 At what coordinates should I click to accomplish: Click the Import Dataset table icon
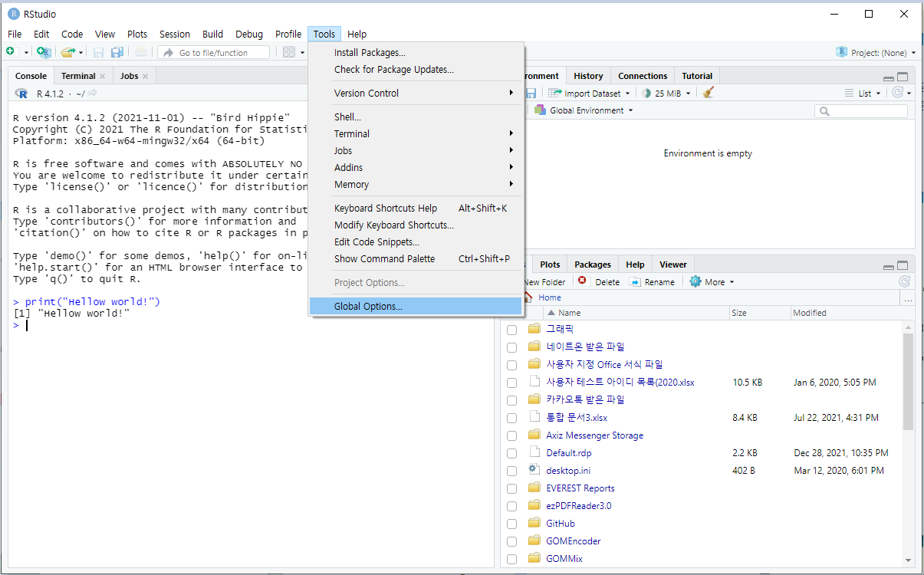pyautogui.click(x=555, y=93)
